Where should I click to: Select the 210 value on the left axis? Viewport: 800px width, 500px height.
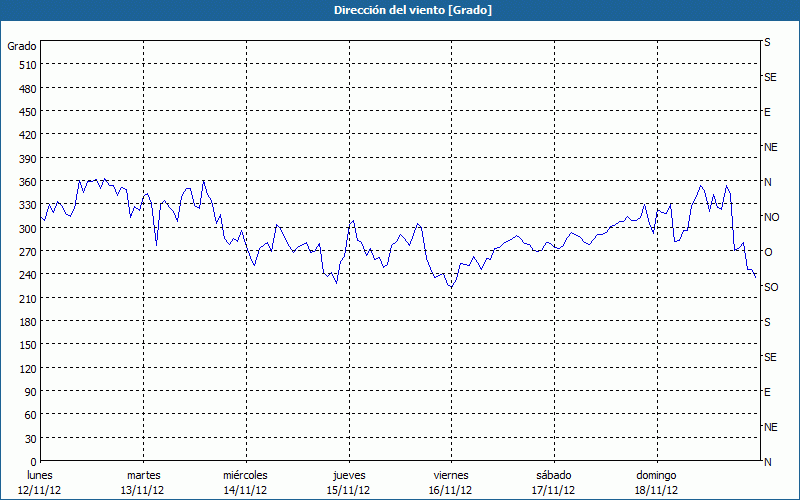pos(28,298)
